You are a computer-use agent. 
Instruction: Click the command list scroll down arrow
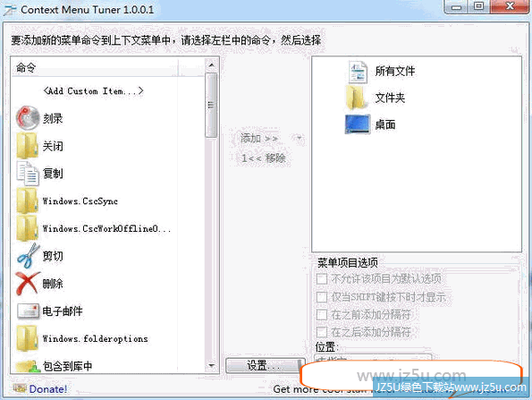click(x=211, y=366)
